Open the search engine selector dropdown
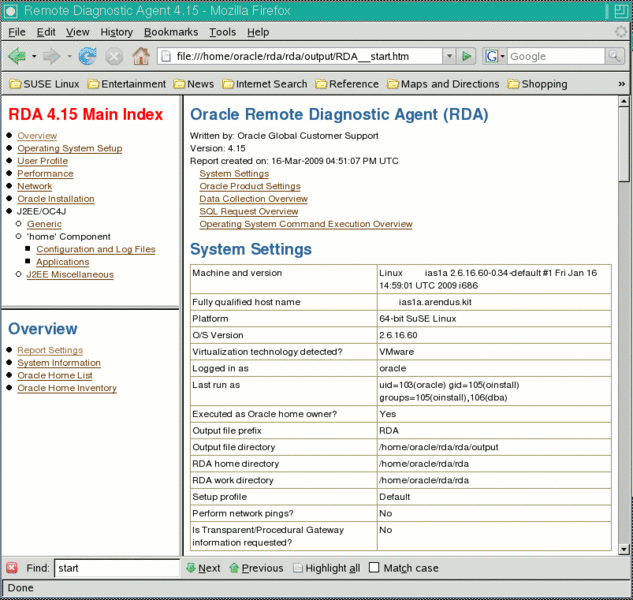The width and height of the screenshot is (633, 600). pyautogui.click(x=503, y=56)
